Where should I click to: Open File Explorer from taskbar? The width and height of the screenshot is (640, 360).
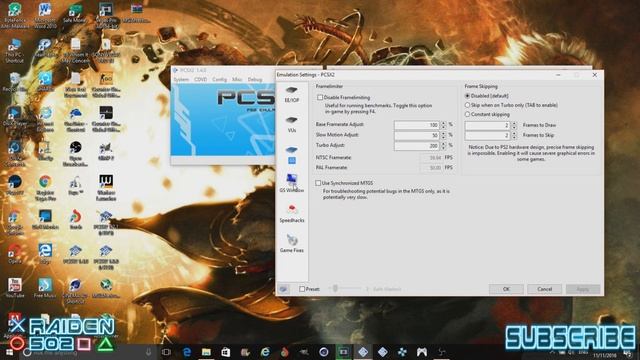tap(206, 352)
